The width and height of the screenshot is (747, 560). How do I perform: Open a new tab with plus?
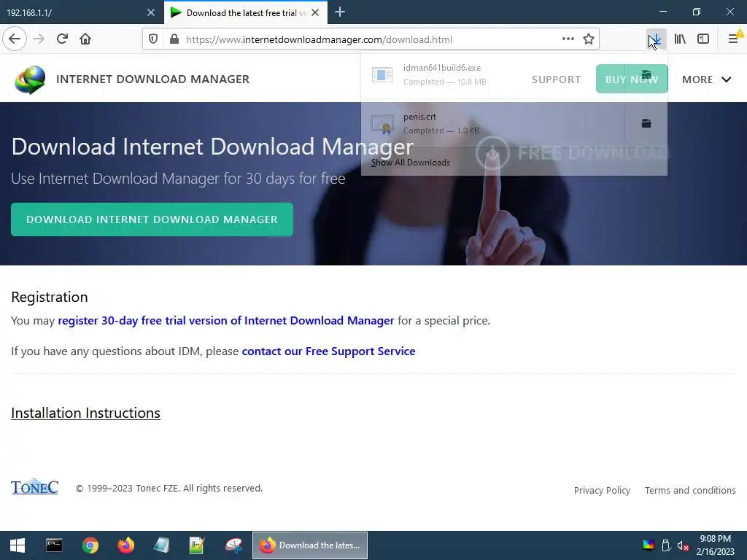pos(340,12)
